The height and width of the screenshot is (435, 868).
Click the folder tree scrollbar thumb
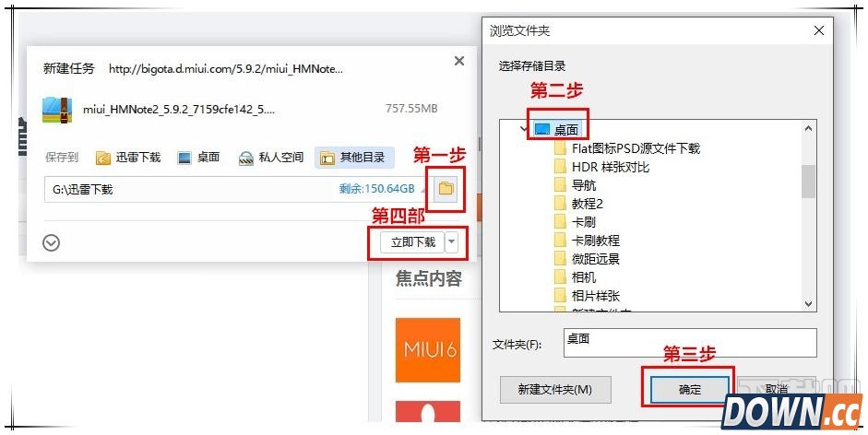808,181
